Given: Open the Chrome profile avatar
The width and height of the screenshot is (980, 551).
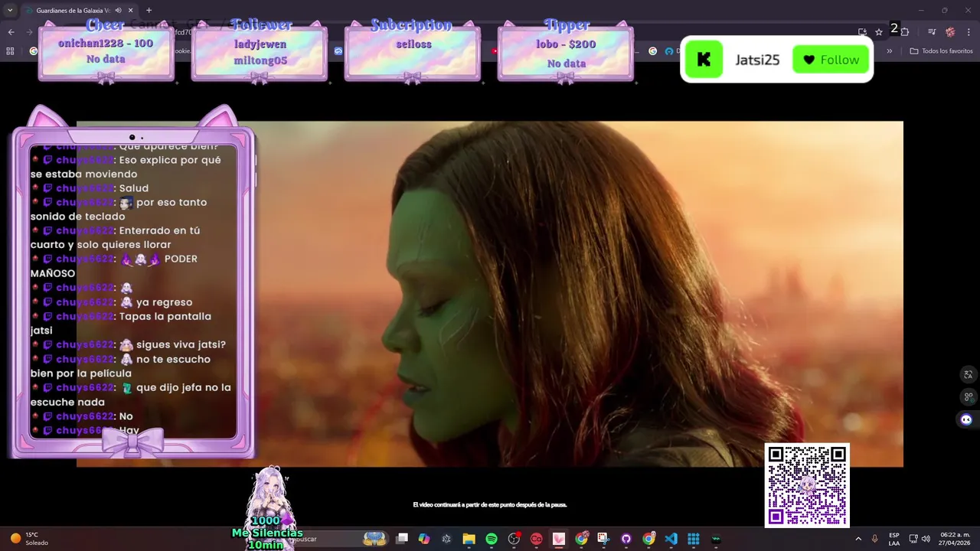Looking at the screenshot, I should (950, 32).
